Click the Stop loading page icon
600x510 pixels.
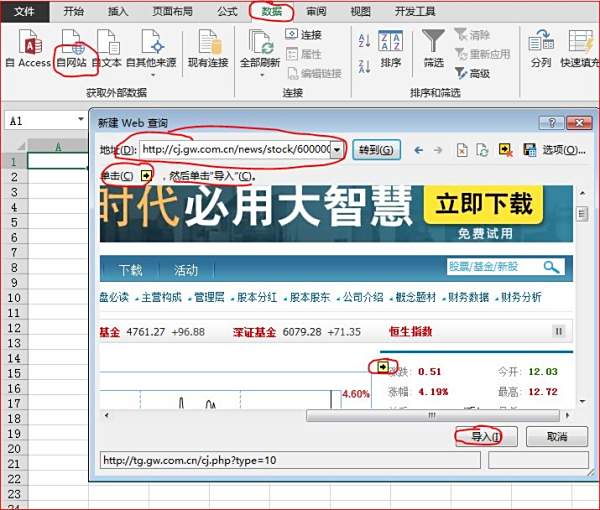(x=462, y=150)
